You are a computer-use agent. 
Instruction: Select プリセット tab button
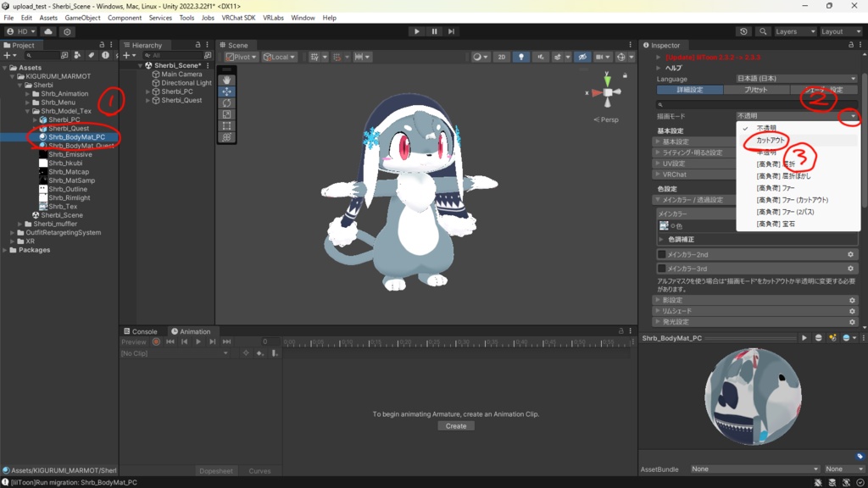(x=755, y=90)
